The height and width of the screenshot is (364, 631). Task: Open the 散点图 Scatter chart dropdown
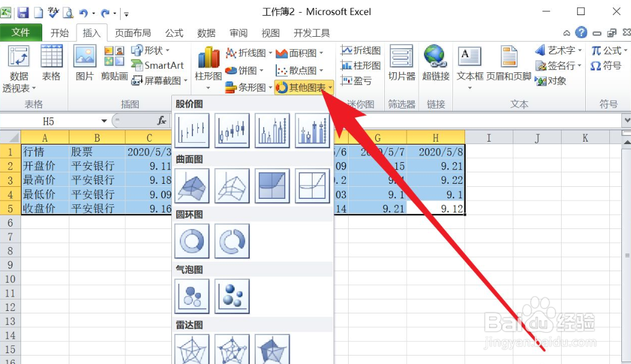[299, 71]
